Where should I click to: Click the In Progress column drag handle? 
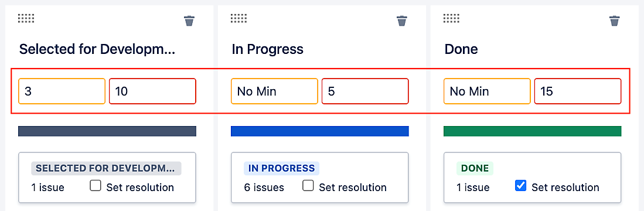click(x=239, y=19)
